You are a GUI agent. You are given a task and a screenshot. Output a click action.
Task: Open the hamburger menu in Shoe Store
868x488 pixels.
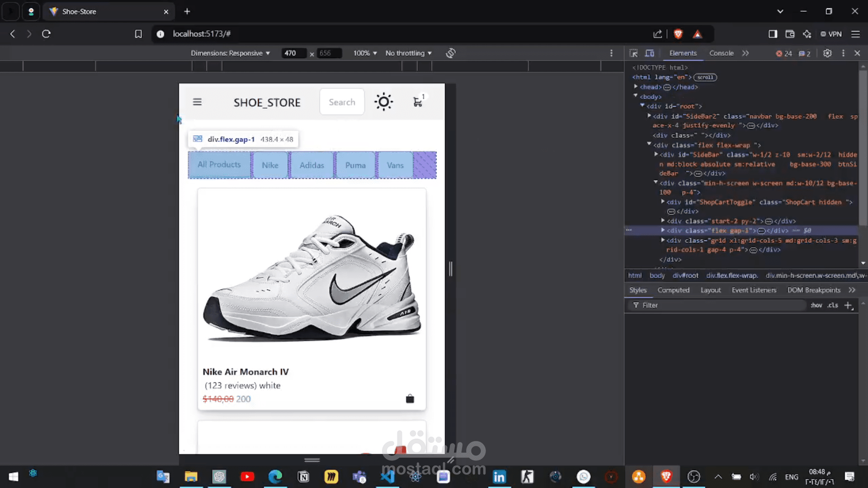pyautogui.click(x=197, y=102)
